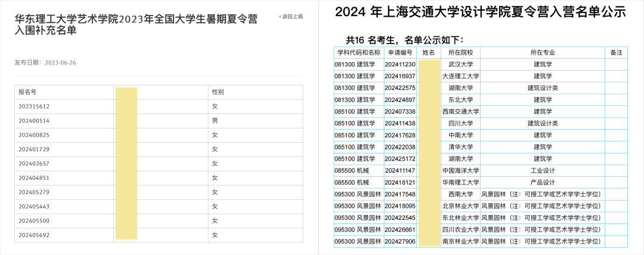This screenshot has height=255, width=644.
Task: Select registration number 202400825
Action: pos(34,135)
